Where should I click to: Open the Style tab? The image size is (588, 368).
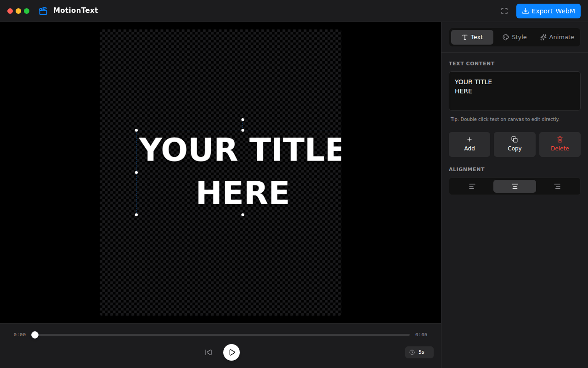click(x=514, y=37)
